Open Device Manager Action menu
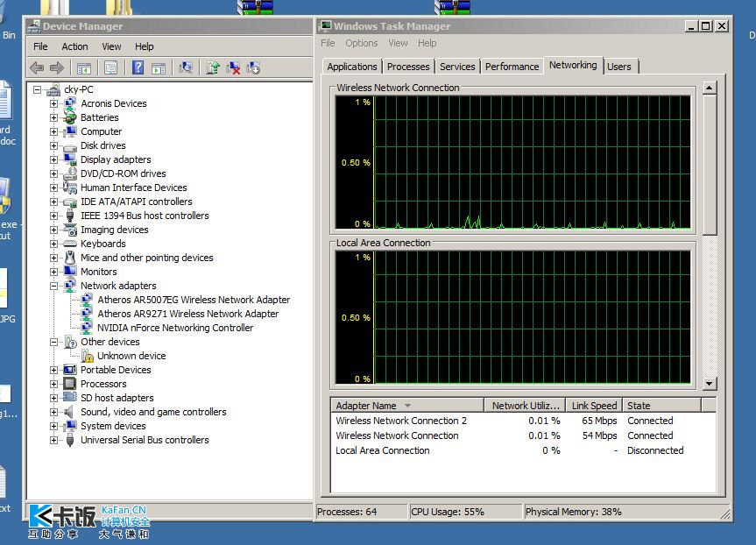 [x=74, y=46]
